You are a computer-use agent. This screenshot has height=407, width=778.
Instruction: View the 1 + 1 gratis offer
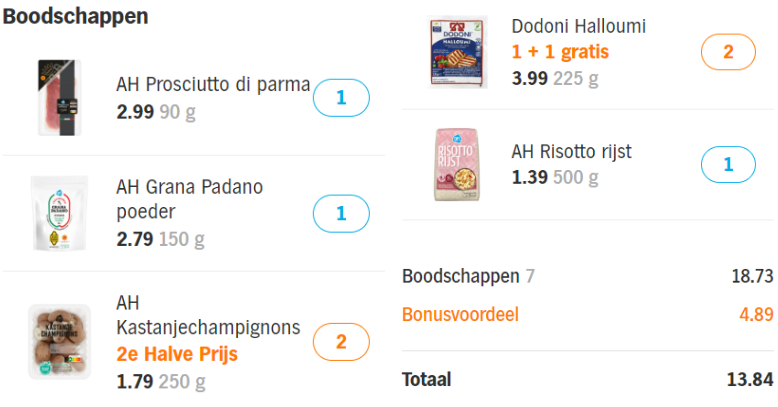pyautogui.click(x=560, y=52)
